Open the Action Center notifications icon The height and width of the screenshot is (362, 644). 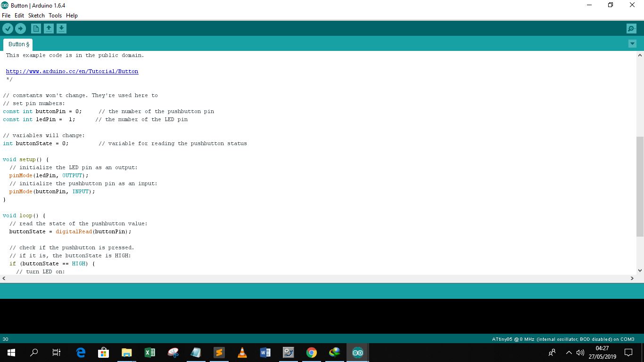(x=628, y=353)
